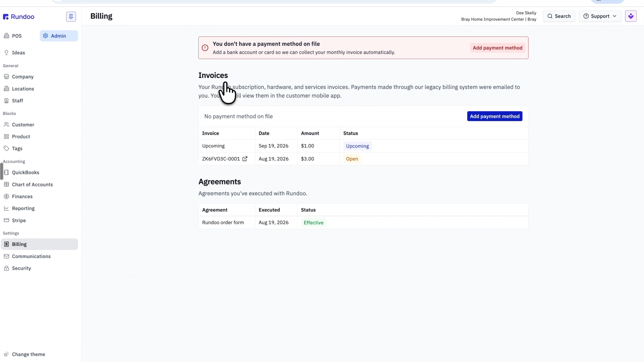
Task: Click the Security lock icon
Action: click(6, 268)
